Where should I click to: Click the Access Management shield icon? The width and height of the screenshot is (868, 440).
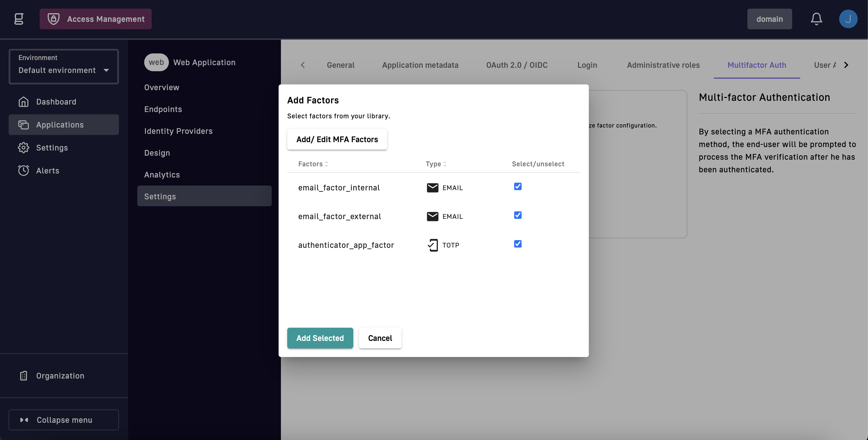point(53,19)
